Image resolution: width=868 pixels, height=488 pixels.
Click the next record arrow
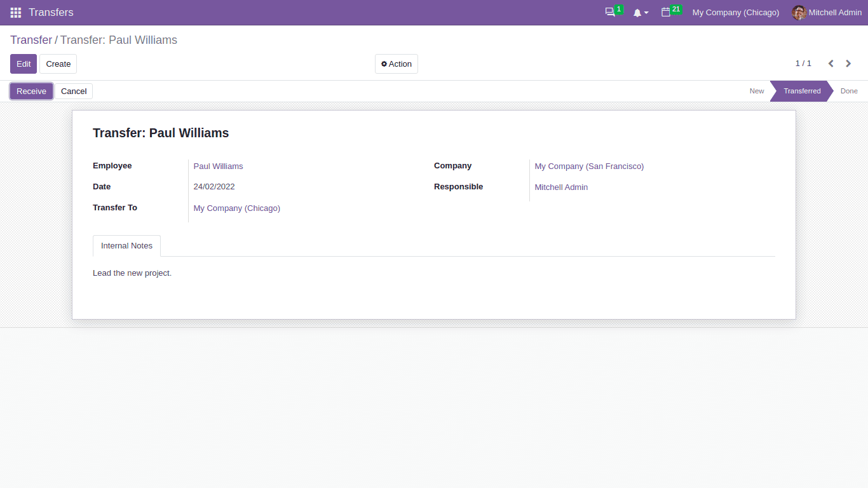click(x=848, y=64)
